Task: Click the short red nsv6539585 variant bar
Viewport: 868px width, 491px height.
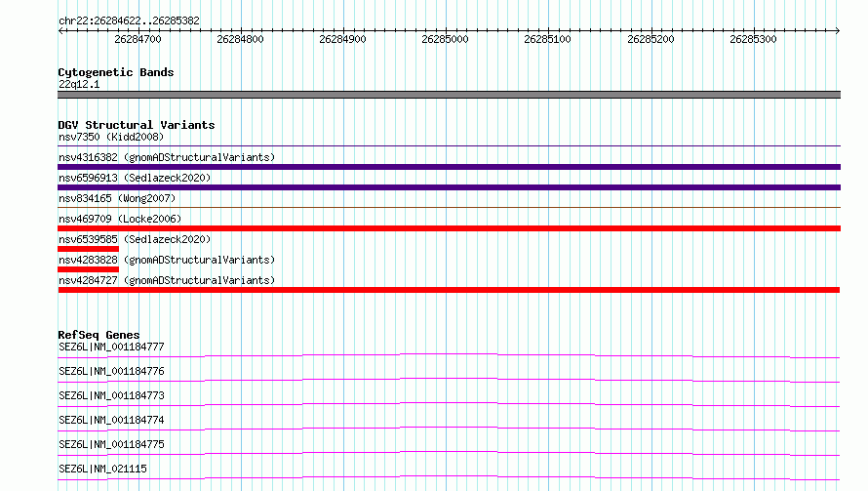Action: click(88, 249)
